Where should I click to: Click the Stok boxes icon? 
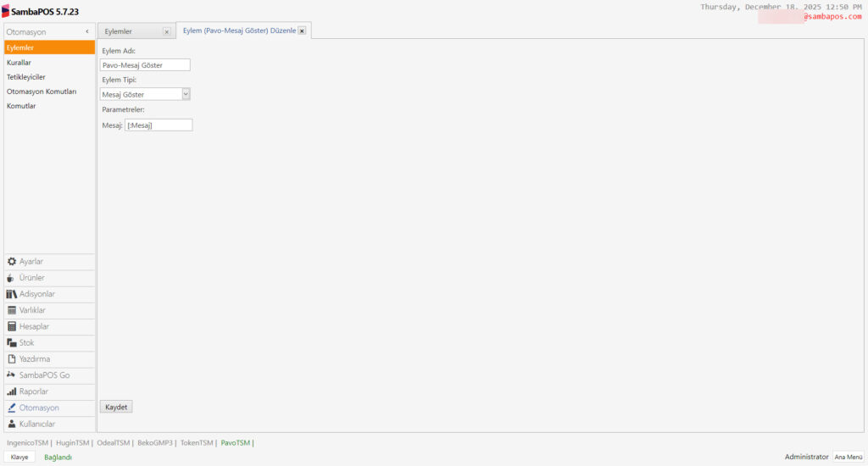tap(12, 343)
